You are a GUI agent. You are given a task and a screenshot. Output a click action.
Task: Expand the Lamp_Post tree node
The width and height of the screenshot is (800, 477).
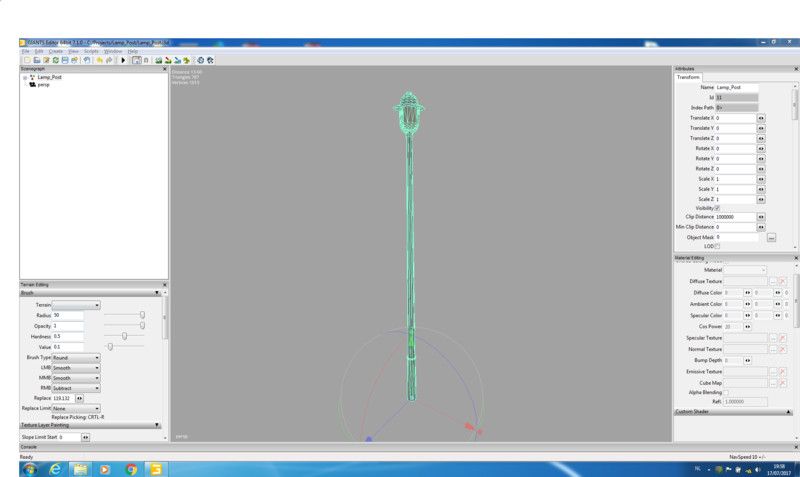[x=25, y=77]
